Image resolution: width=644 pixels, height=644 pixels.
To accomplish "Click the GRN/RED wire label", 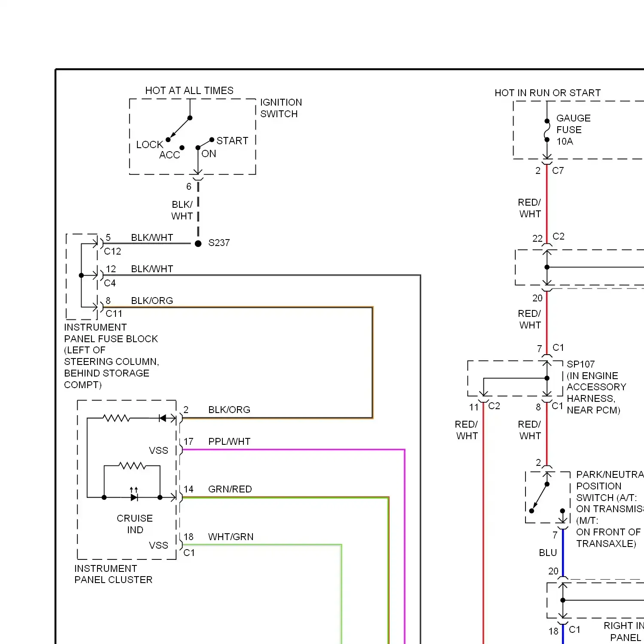I will coord(230,489).
